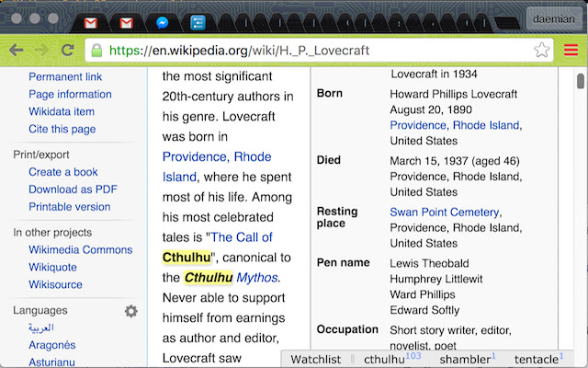Open language settings gear icon
The height and width of the screenshot is (368, 588).
click(x=131, y=311)
